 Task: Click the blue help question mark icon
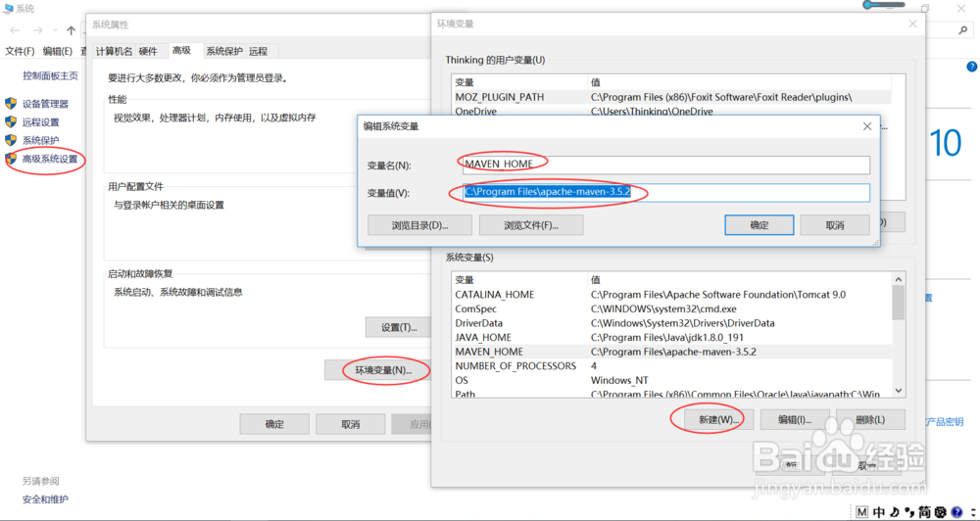pos(972,67)
